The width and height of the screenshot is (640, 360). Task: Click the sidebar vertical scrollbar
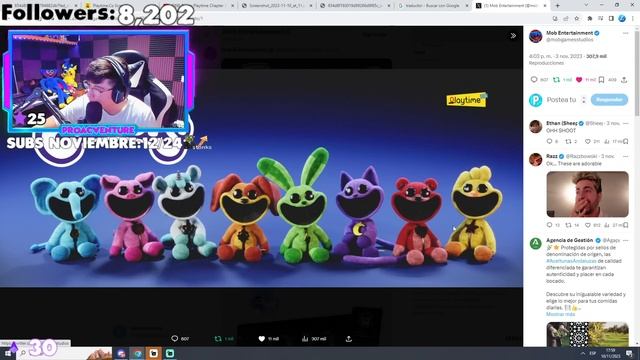(x=637, y=73)
